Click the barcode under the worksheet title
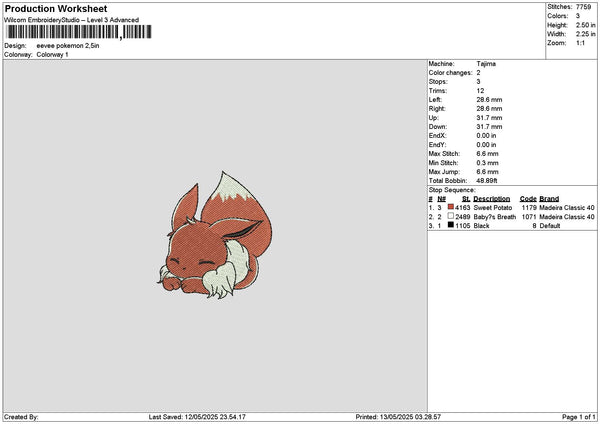The height and width of the screenshot is (424, 600). coord(79,32)
